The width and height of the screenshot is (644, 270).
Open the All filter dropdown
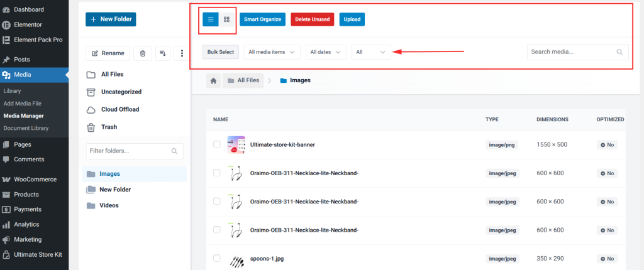pyautogui.click(x=371, y=52)
